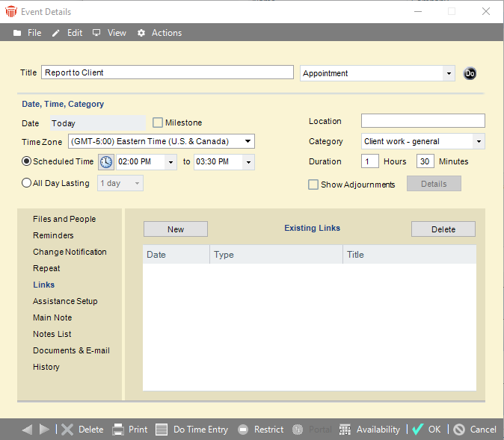Click the round Do icon beside event type
This screenshot has width=504, height=440.
coord(470,73)
